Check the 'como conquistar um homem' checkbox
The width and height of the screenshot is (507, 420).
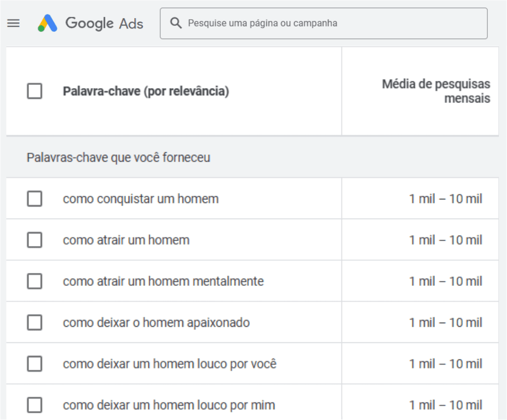click(x=35, y=198)
